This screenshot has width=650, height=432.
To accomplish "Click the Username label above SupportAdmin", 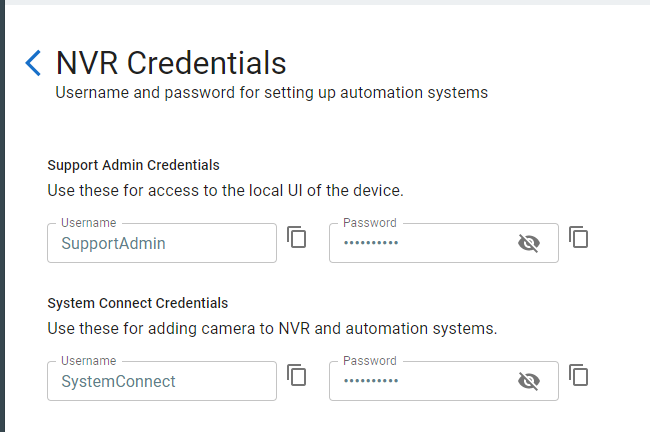I will pyautogui.click(x=88, y=223).
